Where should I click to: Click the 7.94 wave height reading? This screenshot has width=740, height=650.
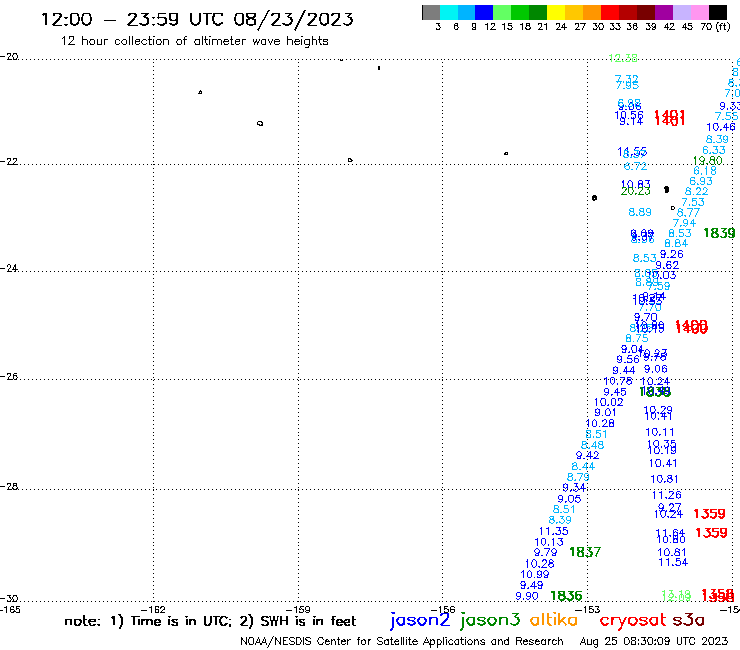pyautogui.click(x=684, y=223)
